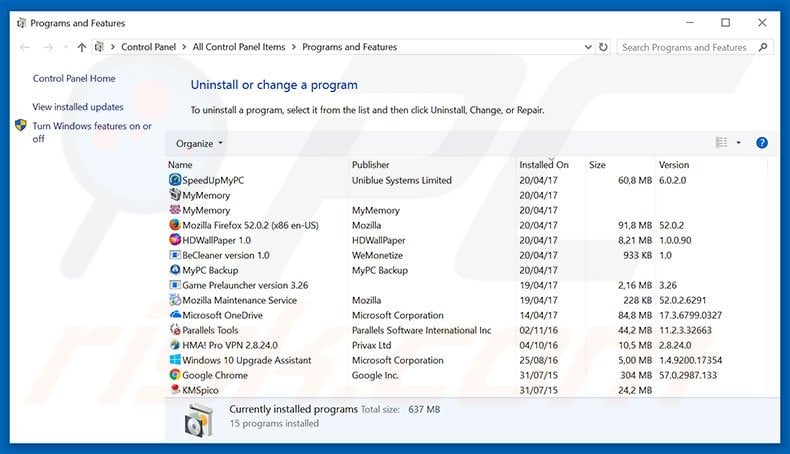The height and width of the screenshot is (454, 790).
Task: Select BeCleaner version 1.0 entry
Action: tap(226, 255)
